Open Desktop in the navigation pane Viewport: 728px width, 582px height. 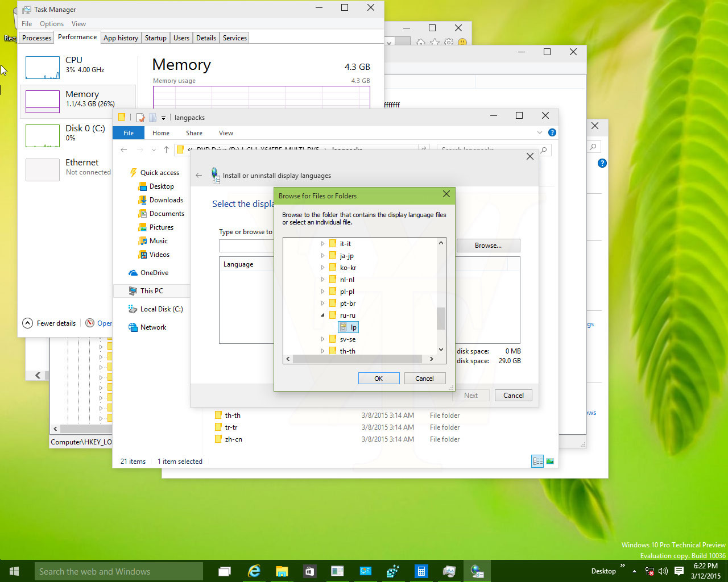156,186
